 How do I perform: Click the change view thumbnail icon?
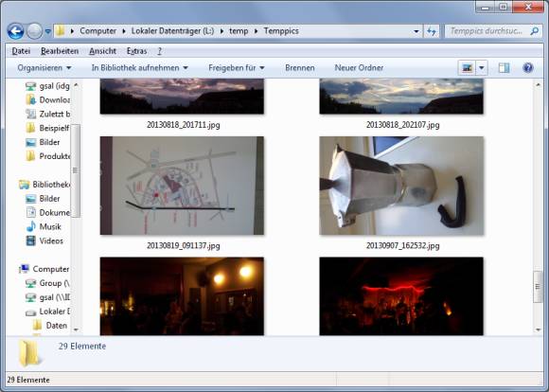[467, 67]
